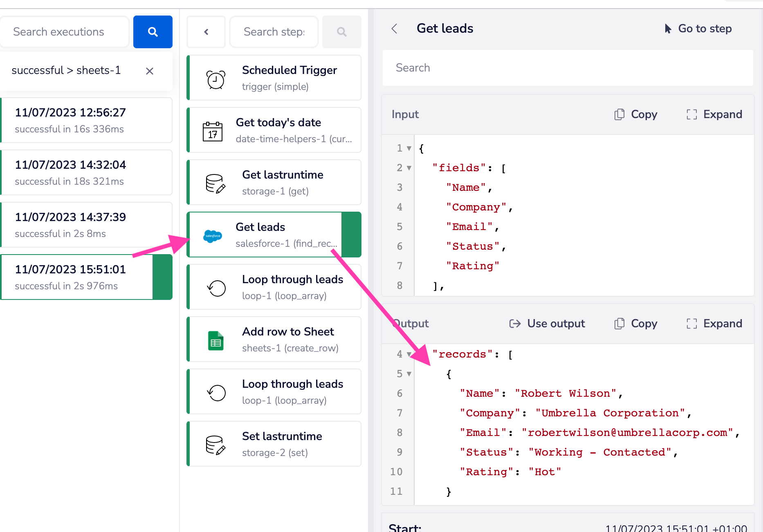This screenshot has height=532, width=763.
Task: Click the Salesforce icon on Get leads step
Action: [x=213, y=235]
